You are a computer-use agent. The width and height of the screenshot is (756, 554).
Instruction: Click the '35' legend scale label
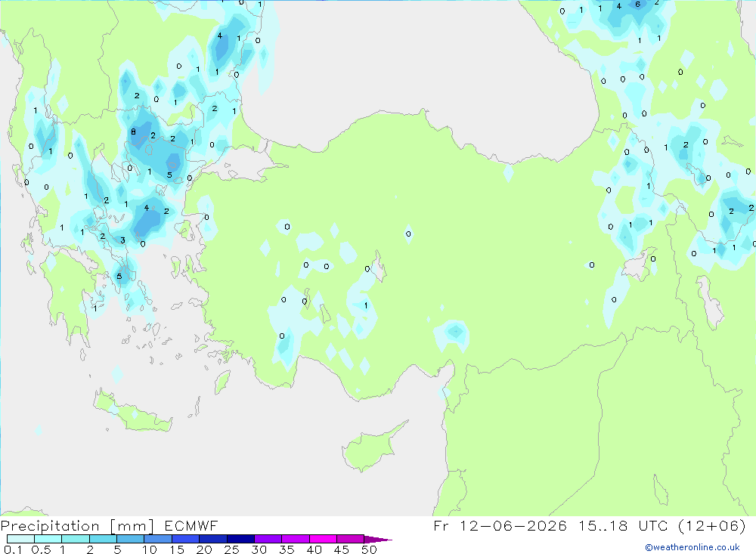[x=287, y=549]
